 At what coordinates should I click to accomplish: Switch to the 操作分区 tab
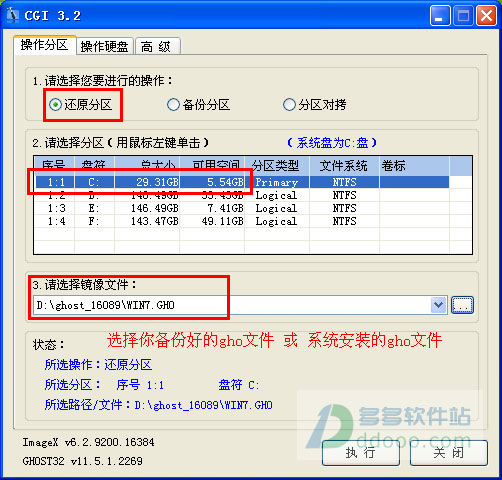click(x=45, y=45)
